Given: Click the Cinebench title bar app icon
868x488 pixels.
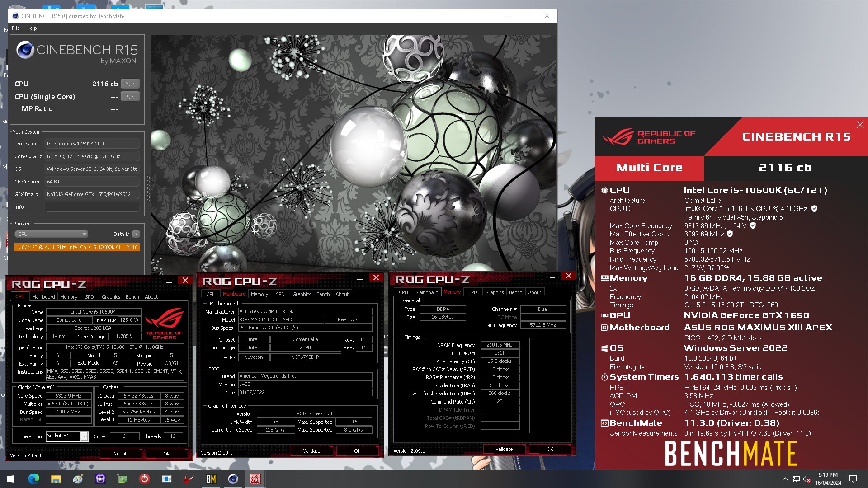Looking at the screenshot, I should coord(15,16).
